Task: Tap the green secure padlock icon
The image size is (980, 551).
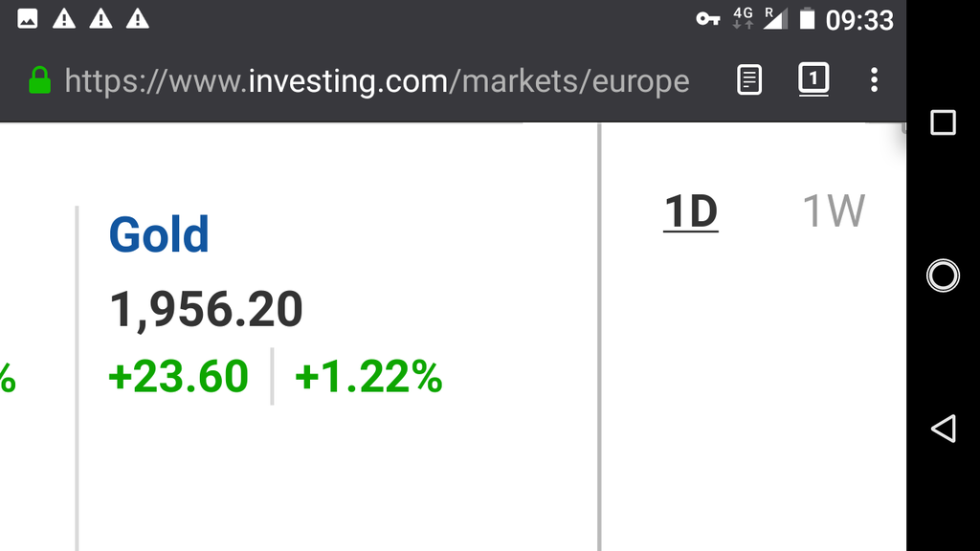Action: click(x=40, y=80)
